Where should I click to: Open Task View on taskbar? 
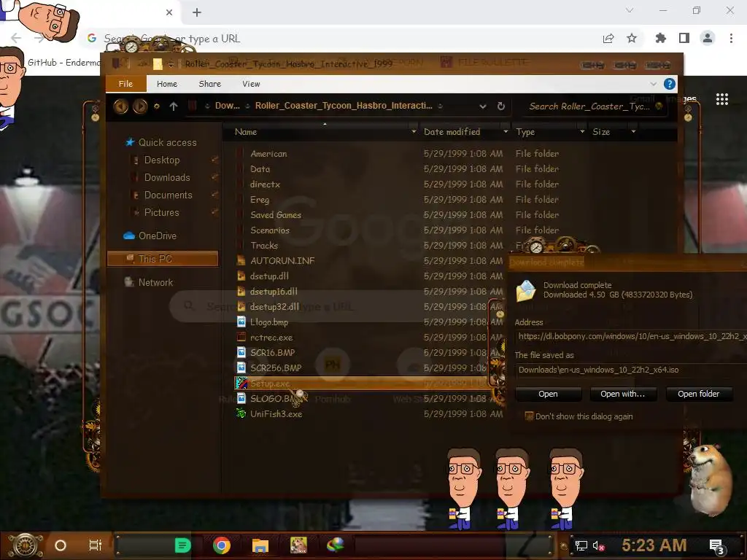[x=96, y=545]
